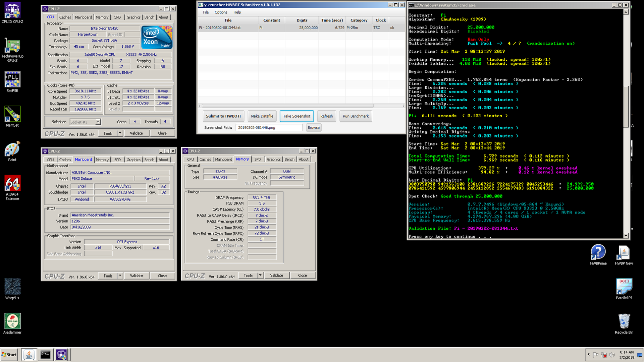Open Tools dropdown arrow in CPU tab window
Image resolution: width=644 pixels, height=362 pixels.
[x=120, y=133]
